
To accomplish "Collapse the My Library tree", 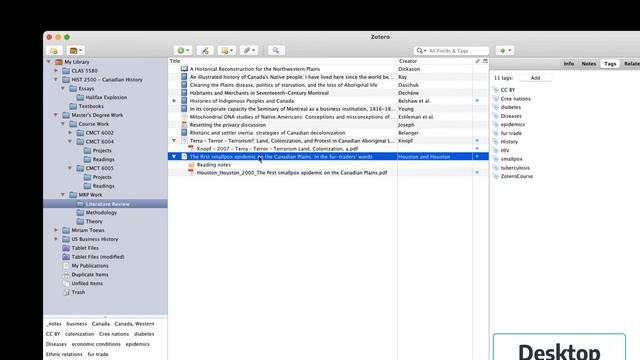I will tap(49, 62).
